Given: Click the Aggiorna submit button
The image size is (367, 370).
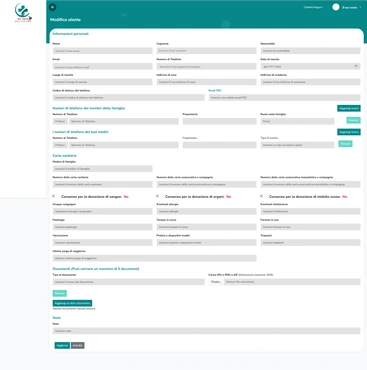Looking at the screenshot, I should pos(62,345).
